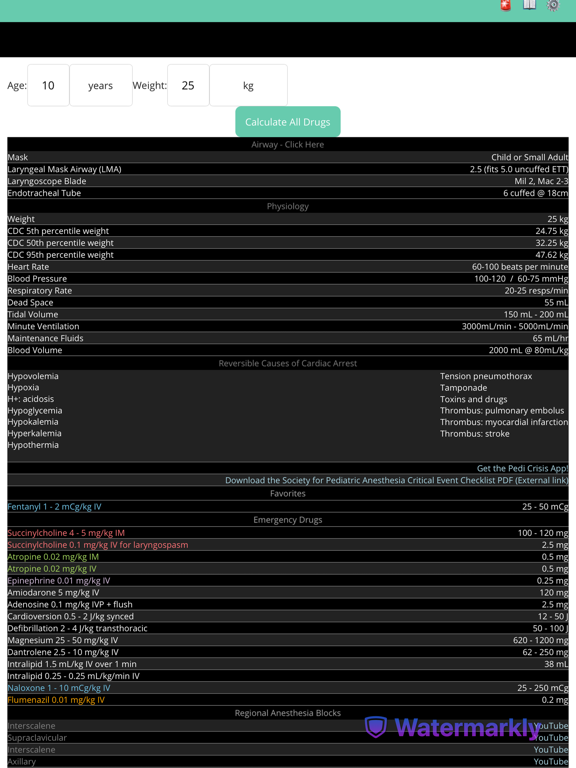This screenshot has width=576, height=768.
Task: Click Toxins and drugs in causes list
Action: pos(474,399)
